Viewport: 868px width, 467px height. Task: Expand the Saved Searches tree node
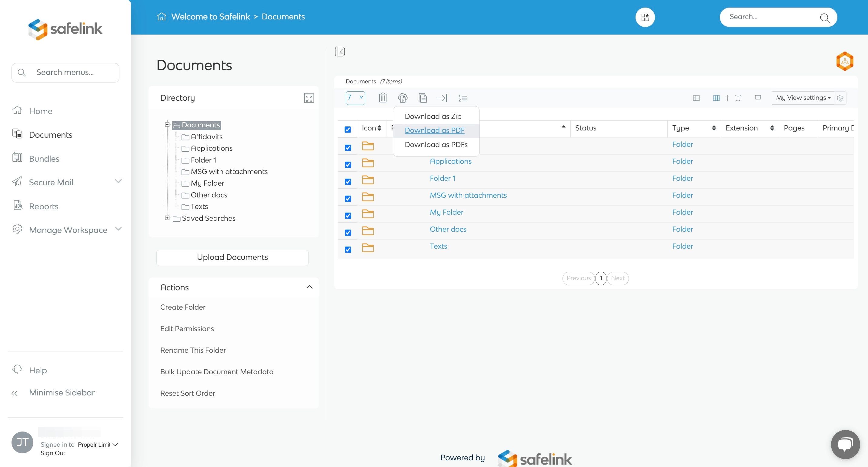click(x=167, y=218)
